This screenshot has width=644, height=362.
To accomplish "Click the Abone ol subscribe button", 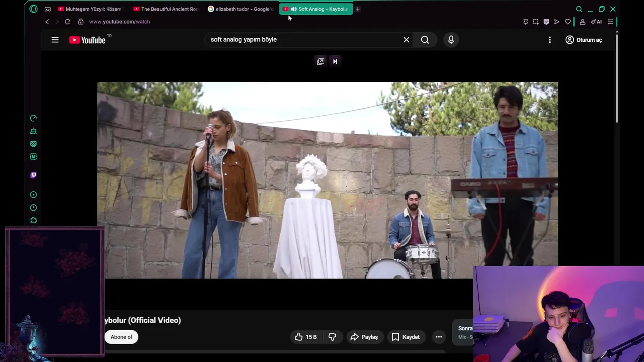I will (x=121, y=337).
